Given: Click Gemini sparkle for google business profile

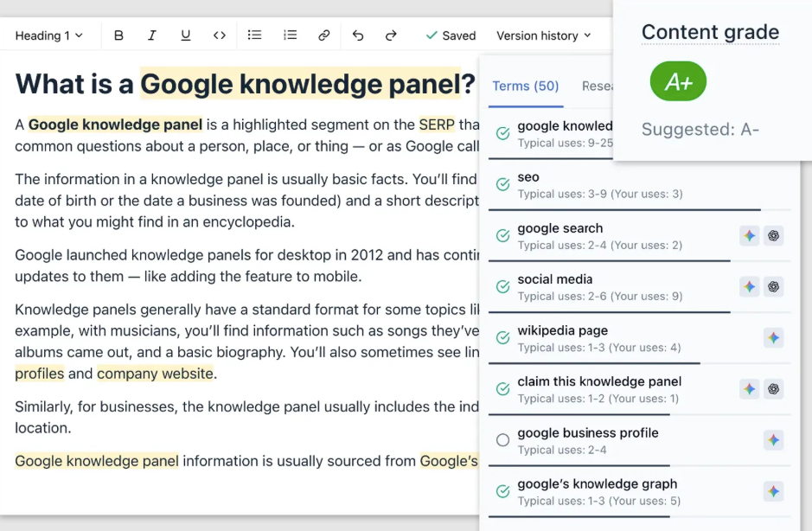Looking at the screenshot, I should [x=773, y=440].
